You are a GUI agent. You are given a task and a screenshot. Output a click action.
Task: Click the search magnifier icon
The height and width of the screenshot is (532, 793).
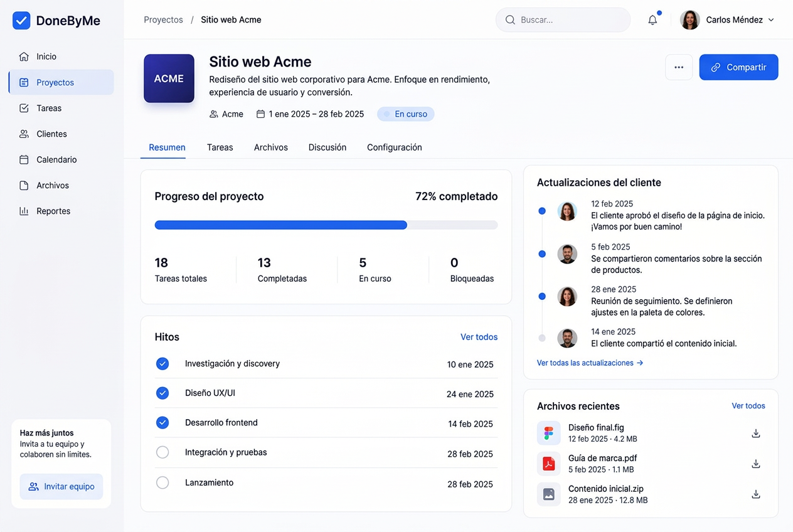[x=510, y=20]
